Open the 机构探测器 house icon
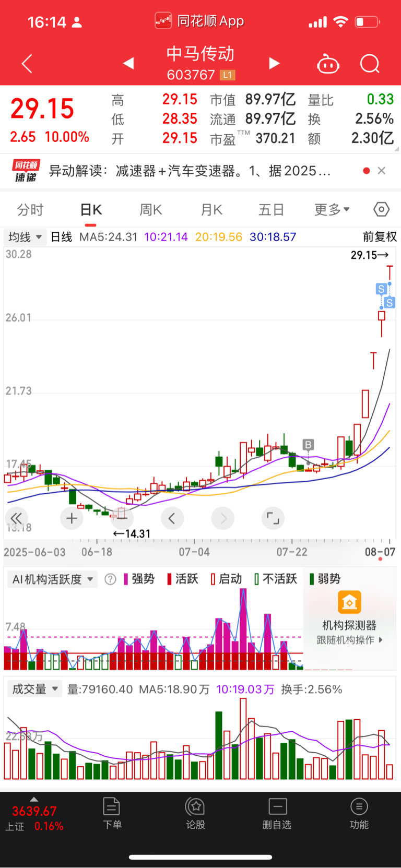 point(349,602)
